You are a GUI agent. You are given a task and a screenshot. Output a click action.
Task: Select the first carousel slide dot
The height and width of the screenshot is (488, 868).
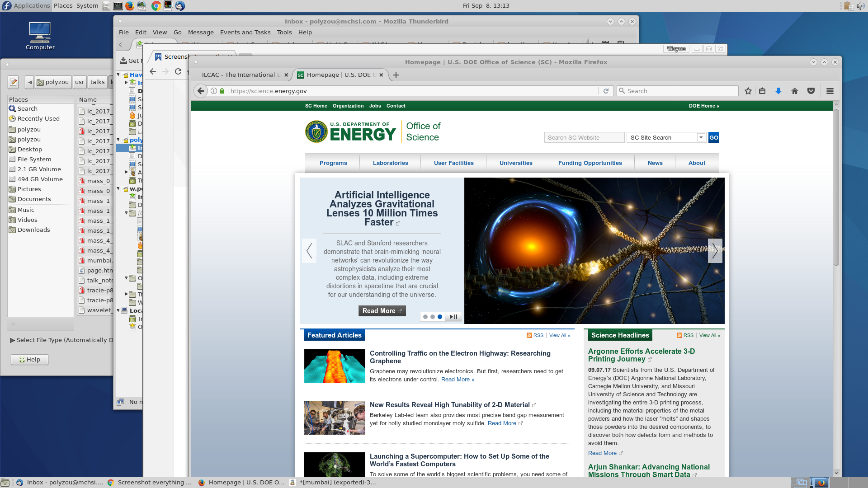click(425, 317)
